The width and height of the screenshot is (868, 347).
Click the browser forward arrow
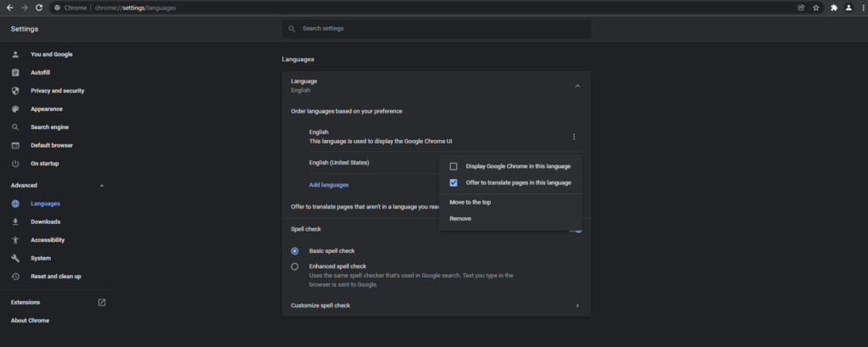tap(24, 8)
